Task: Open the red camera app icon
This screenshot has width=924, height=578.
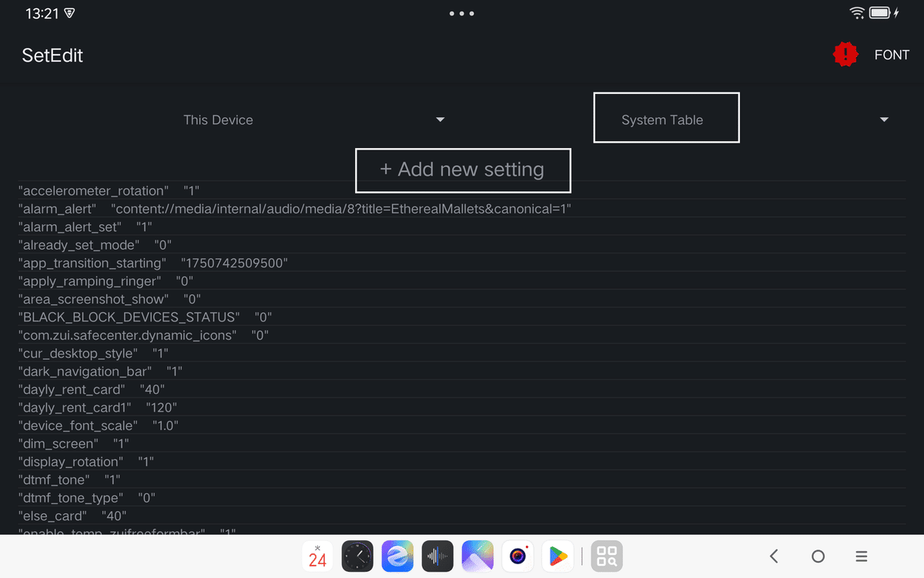Action: (x=517, y=556)
